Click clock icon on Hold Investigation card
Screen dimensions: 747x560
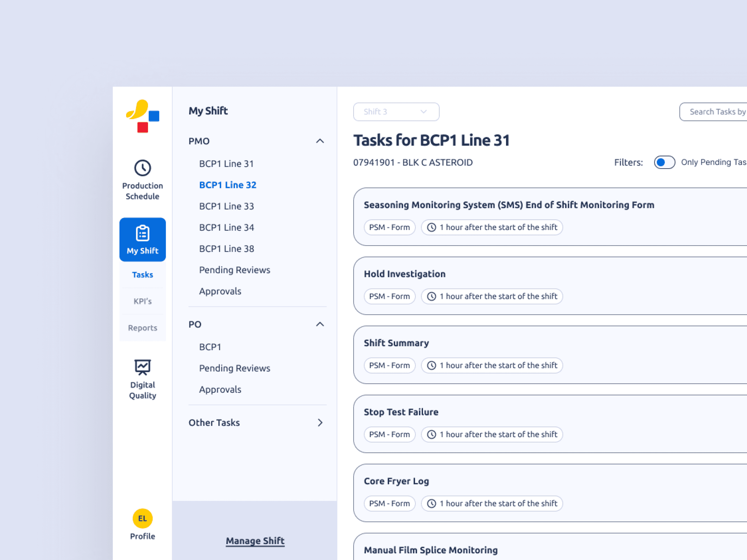(x=431, y=296)
